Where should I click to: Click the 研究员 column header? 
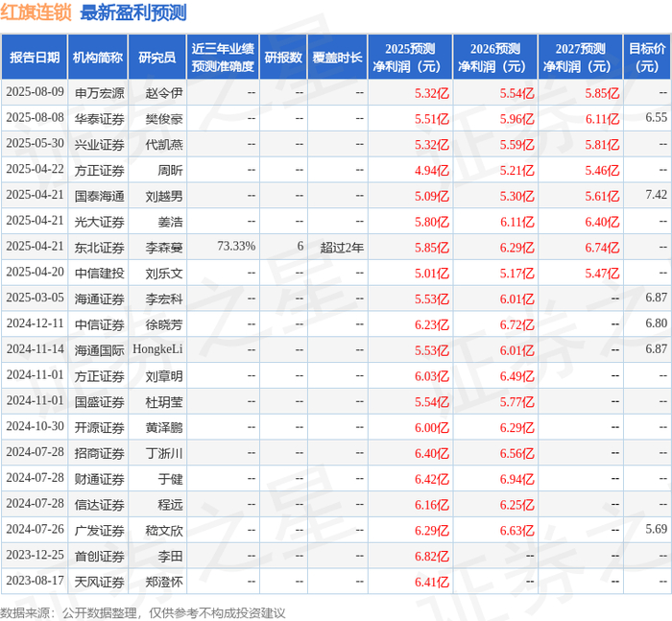click(157, 58)
